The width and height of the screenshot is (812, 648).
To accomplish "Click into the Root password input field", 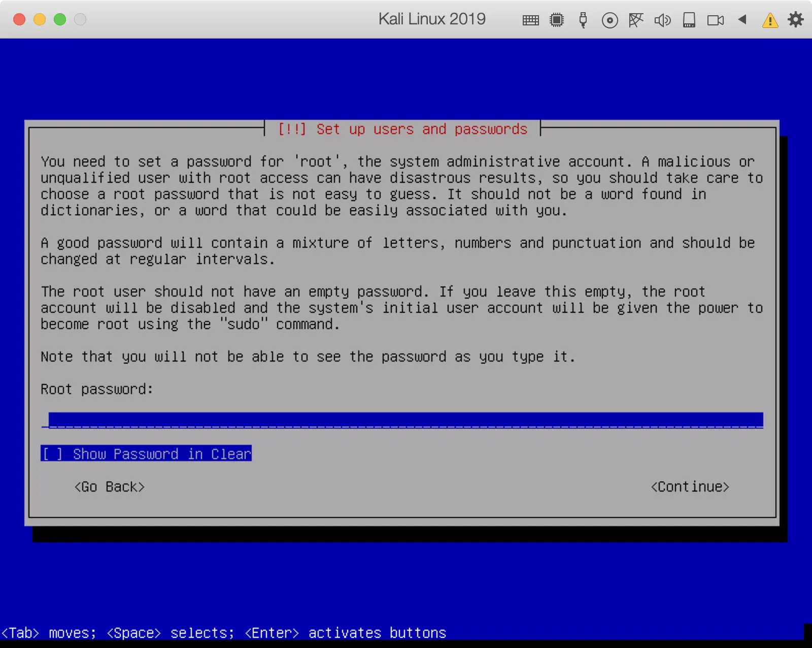I will click(402, 420).
